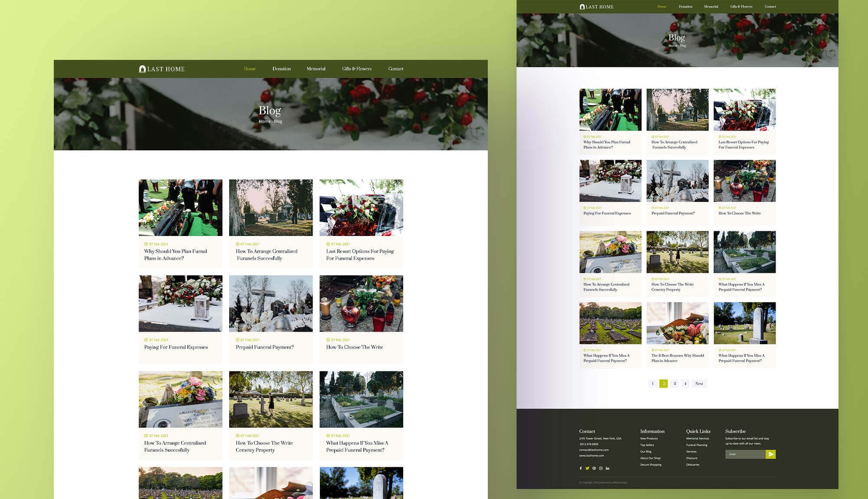Click the Home breadcrumb under the left Blog title
Screen dimensions: 868x499
pos(264,121)
